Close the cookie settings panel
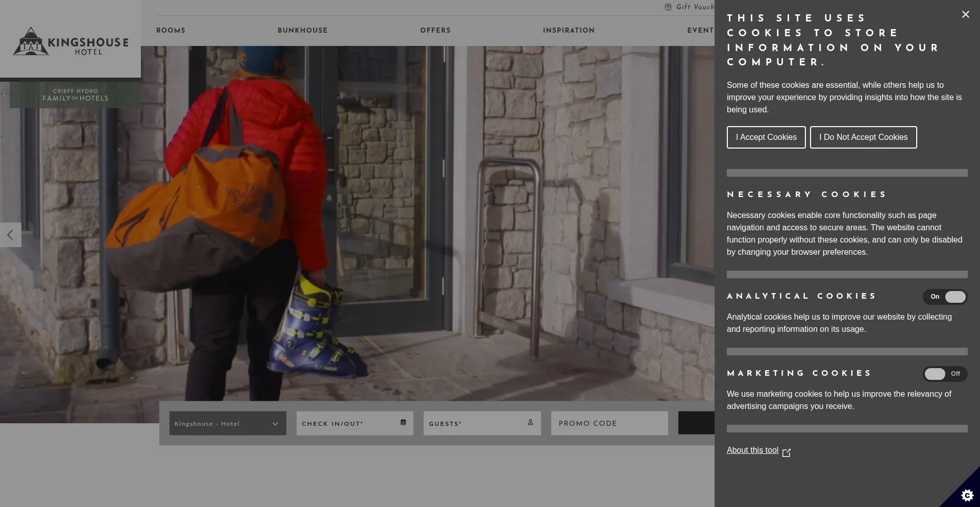980x507 pixels. pos(965,14)
